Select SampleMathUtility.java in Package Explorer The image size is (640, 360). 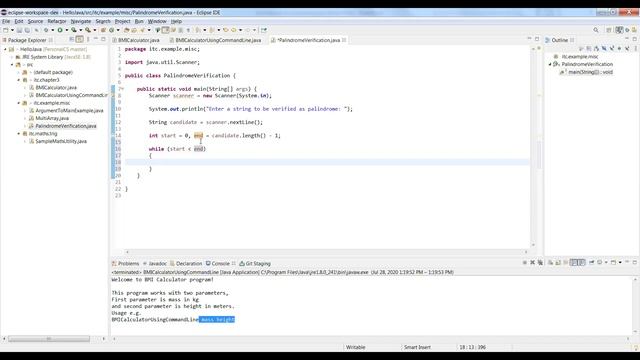point(61,141)
